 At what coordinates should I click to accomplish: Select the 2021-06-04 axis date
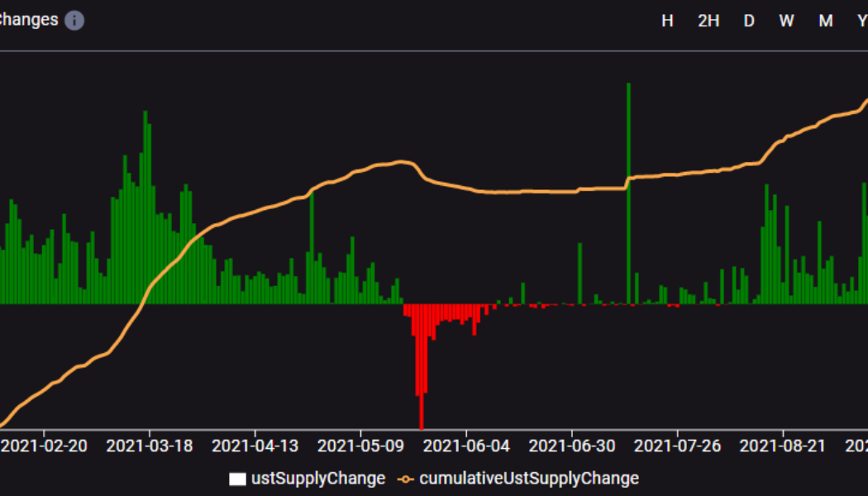pyautogui.click(x=466, y=446)
